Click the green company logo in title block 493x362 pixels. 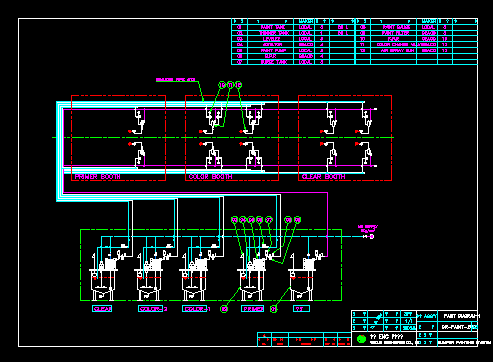point(361,339)
